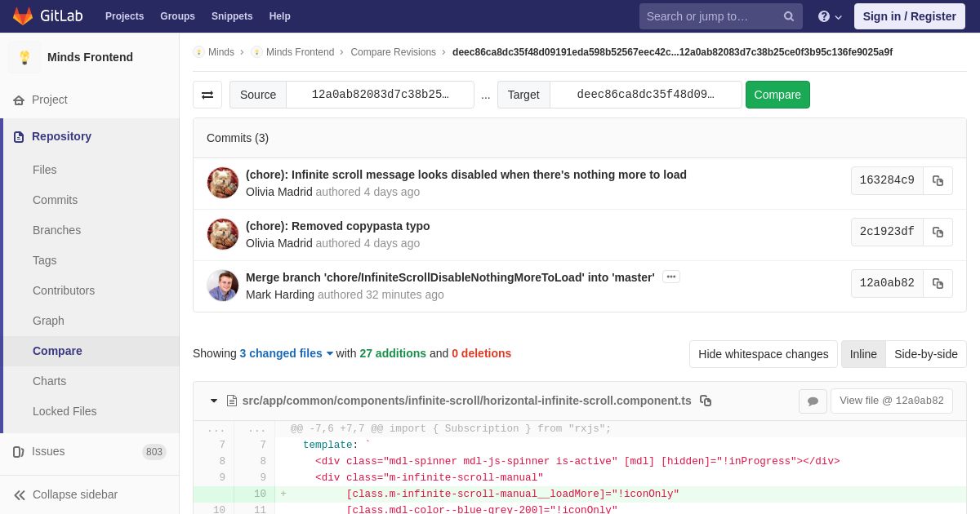Open the Help question-mark menu
Image resolution: width=980 pixels, height=514 pixels.
point(830,16)
